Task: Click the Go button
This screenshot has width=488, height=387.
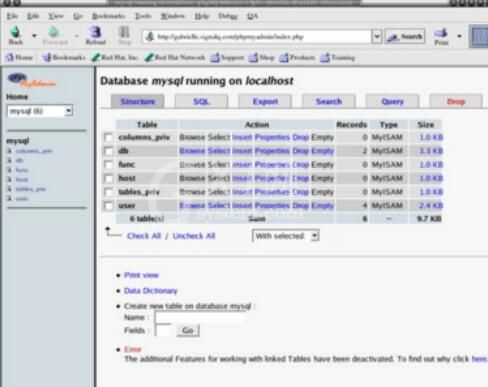Action: (x=188, y=330)
